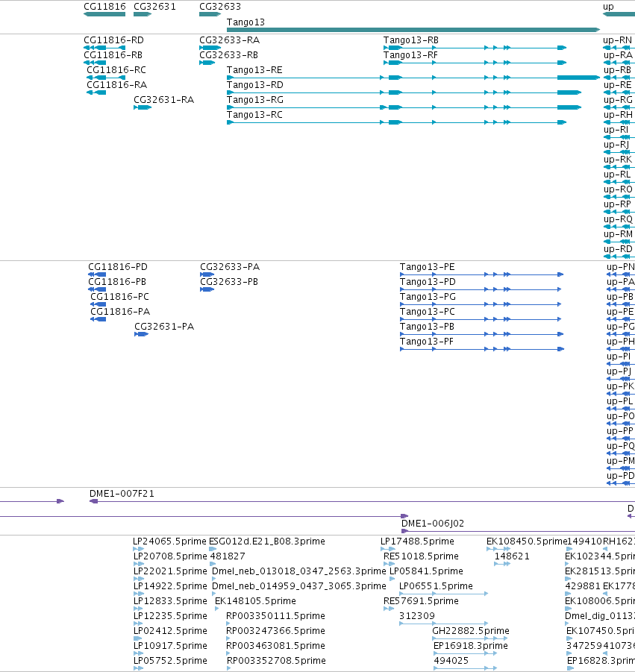The width and height of the screenshot is (635, 672).
Task: Open transcript CG11816-RD
Action: (x=113, y=40)
